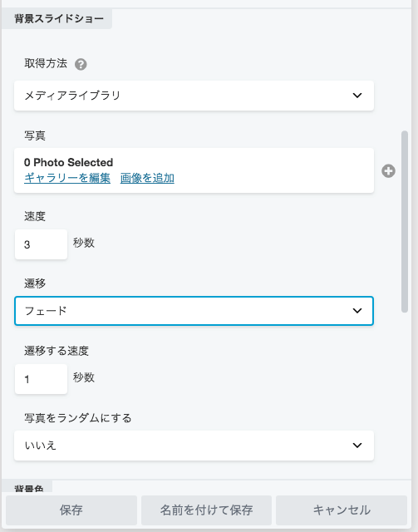Focus the 遷移する速度 input field
This screenshot has width=418, height=532.
pyautogui.click(x=41, y=379)
